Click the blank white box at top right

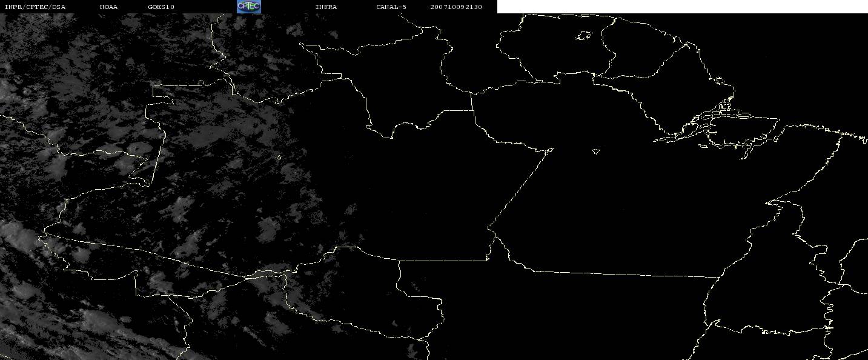(x=683, y=7)
